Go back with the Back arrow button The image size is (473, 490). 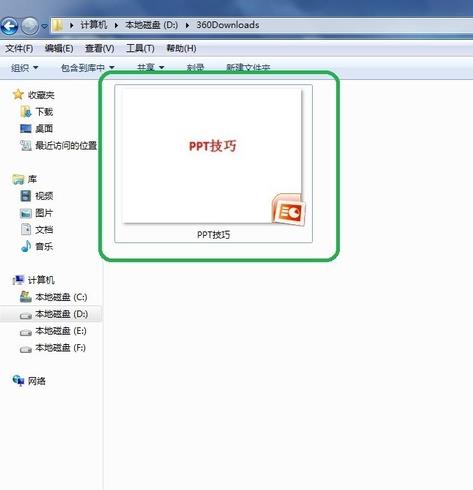9,26
